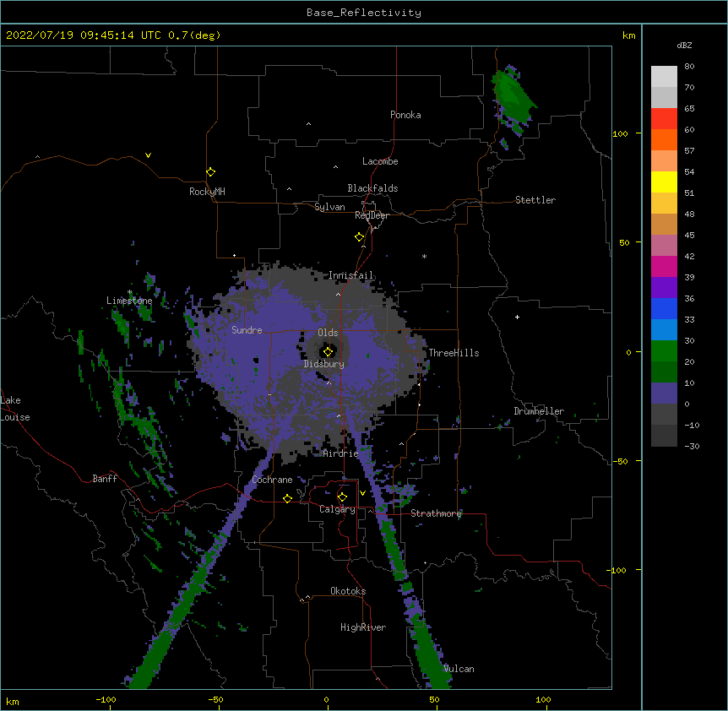Select the yellow V marker east of Calgary
Viewport: 728px width, 711px height.
[x=362, y=492]
